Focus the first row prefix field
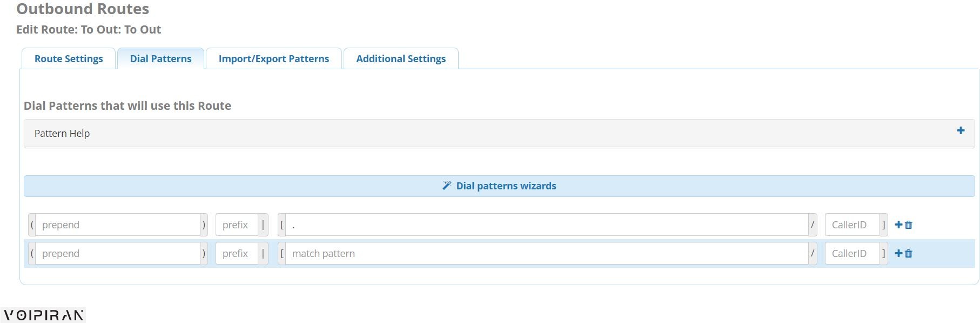 pyautogui.click(x=237, y=225)
